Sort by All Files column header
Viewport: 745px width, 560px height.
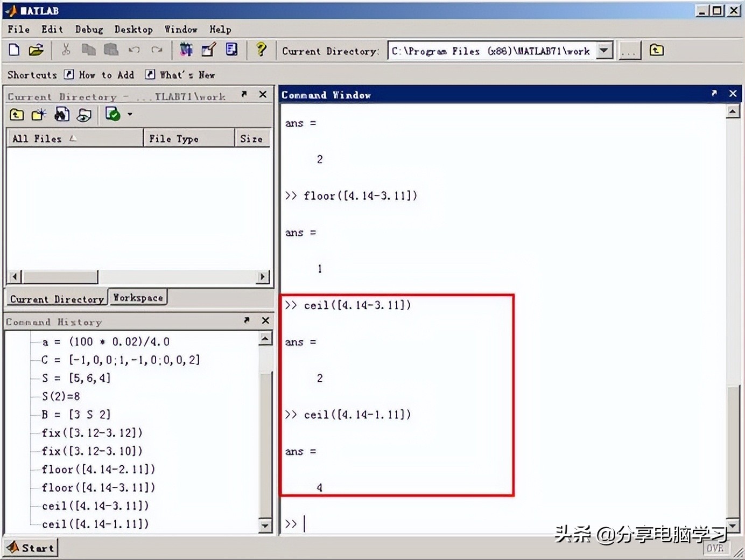[74, 138]
